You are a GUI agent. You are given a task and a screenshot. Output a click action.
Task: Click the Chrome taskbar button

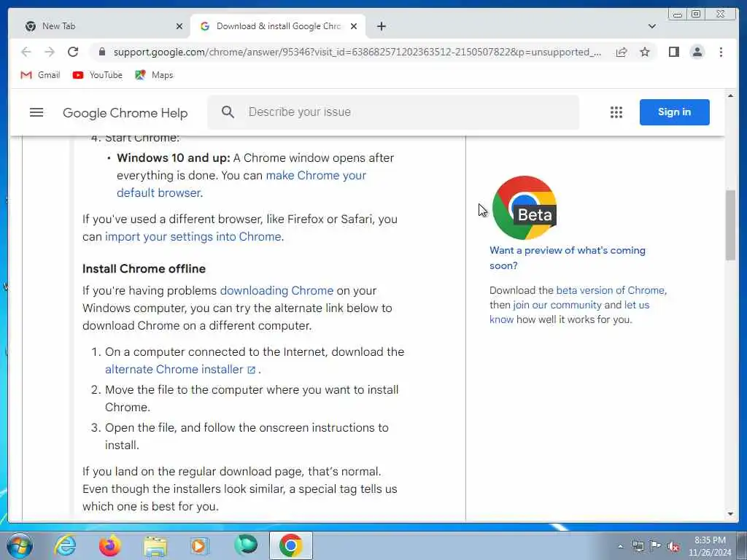point(290,545)
